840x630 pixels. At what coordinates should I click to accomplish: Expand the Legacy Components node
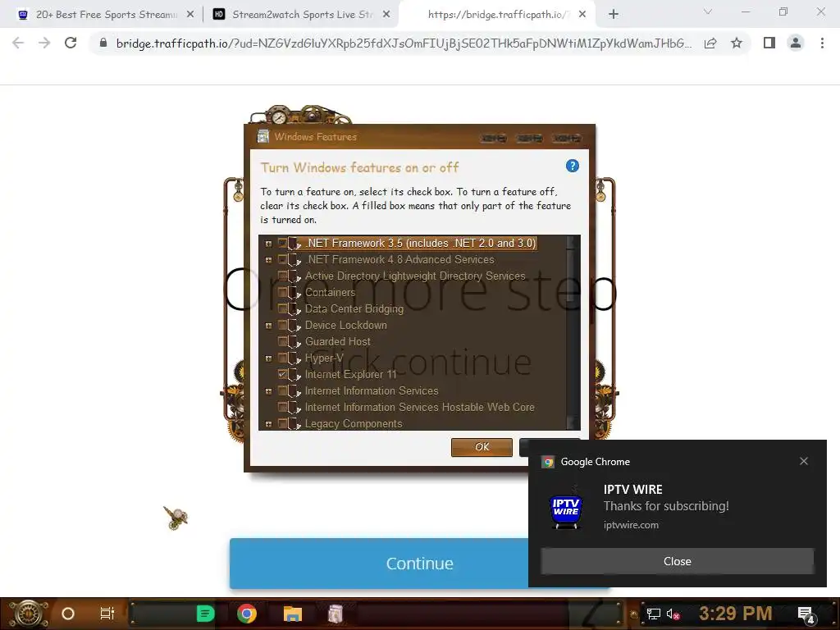(x=268, y=424)
